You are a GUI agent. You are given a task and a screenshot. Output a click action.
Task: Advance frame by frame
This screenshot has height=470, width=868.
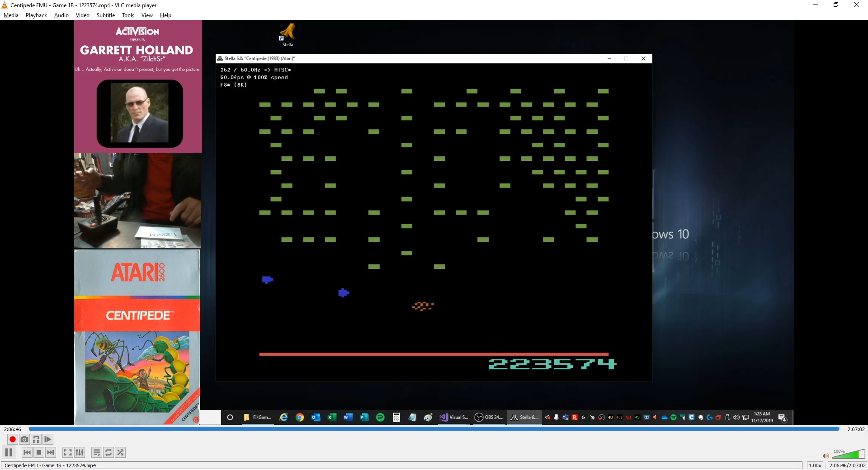point(48,439)
